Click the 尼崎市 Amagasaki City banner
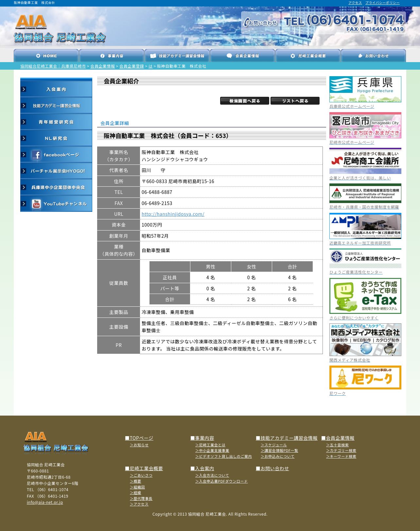Image resolution: width=420 pixels, height=531 pixels. (x=365, y=125)
